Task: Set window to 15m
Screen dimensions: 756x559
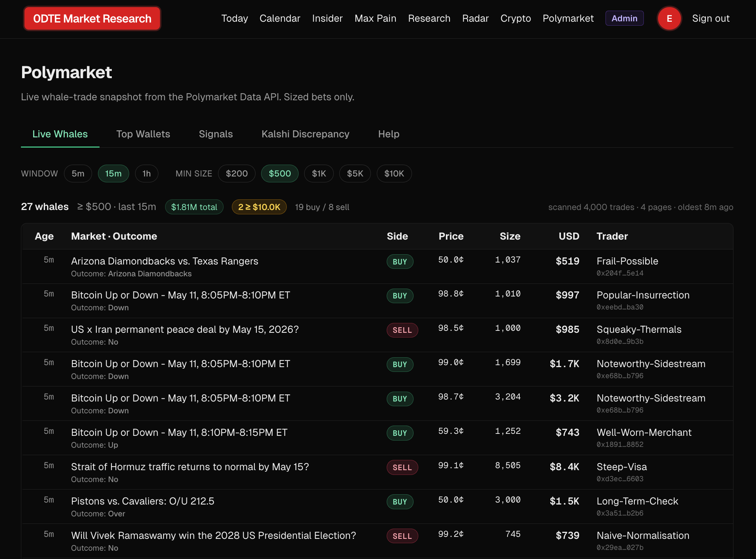Action: (x=113, y=174)
